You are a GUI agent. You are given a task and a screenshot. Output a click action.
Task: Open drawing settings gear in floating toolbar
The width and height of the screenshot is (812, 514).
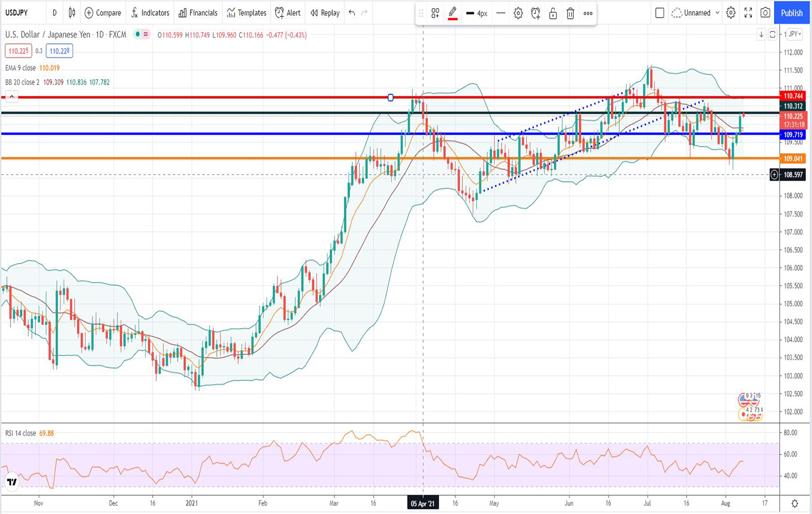pyautogui.click(x=518, y=14)
